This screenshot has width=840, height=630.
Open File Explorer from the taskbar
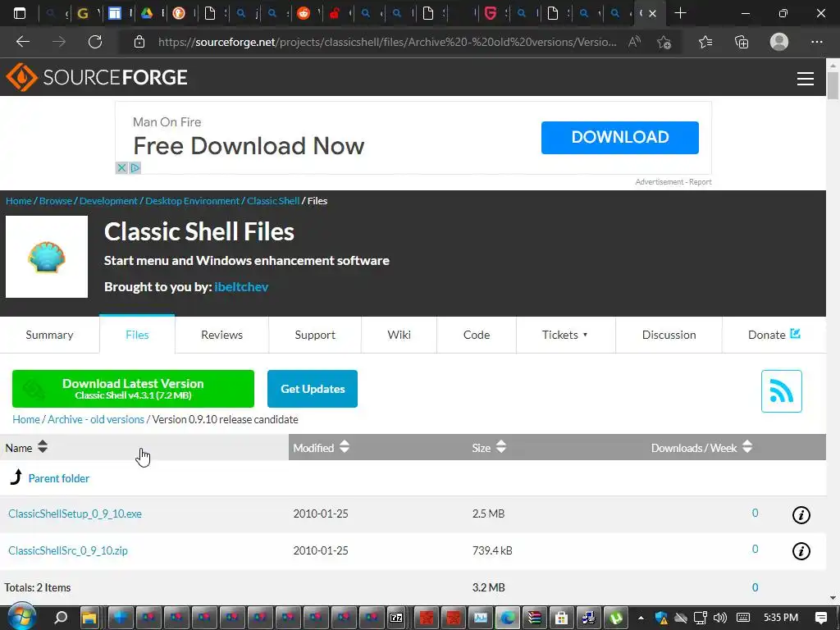coord(89,618)
